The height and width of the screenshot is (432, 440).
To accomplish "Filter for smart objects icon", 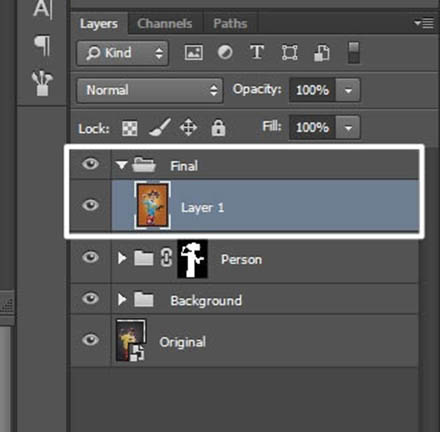I will click(322, 53).
